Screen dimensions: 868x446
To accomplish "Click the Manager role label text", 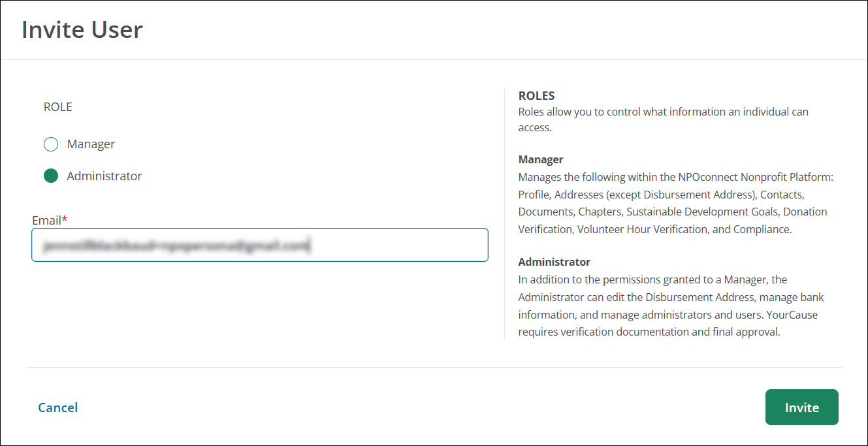I will pos(91,144).
